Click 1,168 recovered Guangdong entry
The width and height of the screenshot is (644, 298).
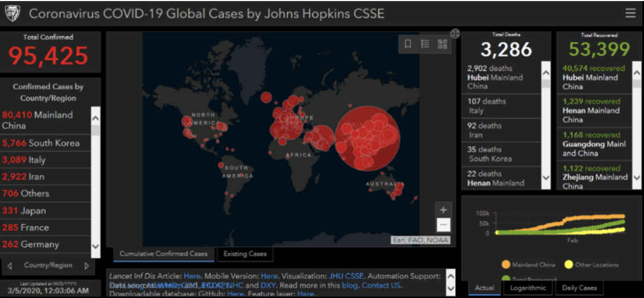click(x=595, y=144)
